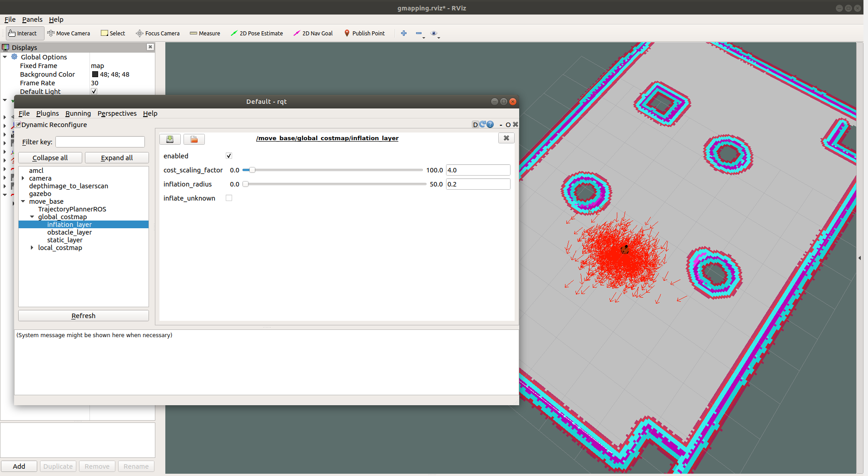Select the 2D Nav Goal tool

(313, 33)
